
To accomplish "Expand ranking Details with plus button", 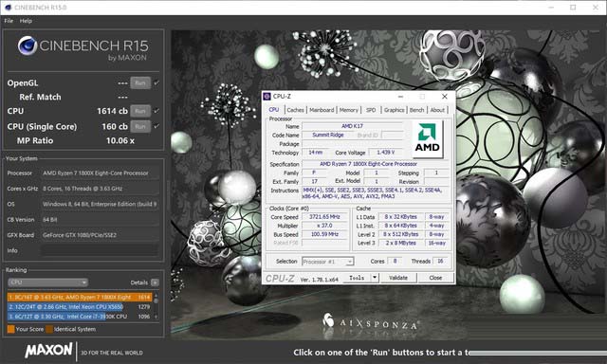I will click(x=155, y=282).
